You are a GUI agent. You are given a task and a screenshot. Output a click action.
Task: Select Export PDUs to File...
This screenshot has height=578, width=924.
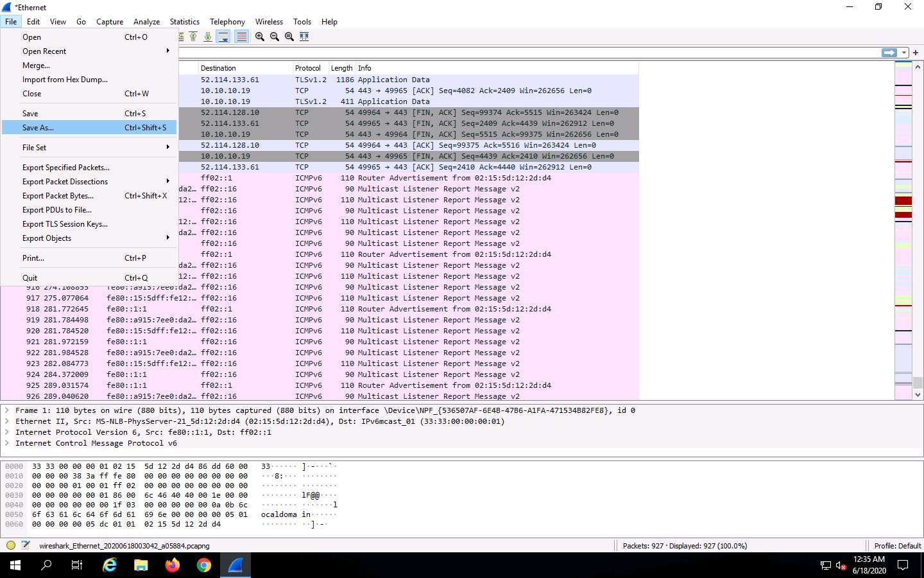(90, 210)
